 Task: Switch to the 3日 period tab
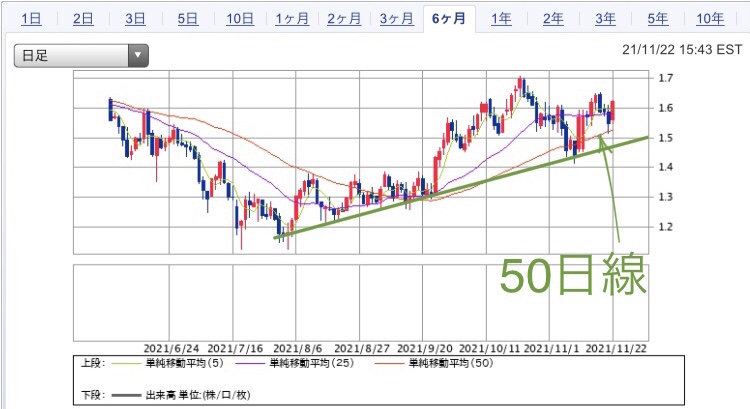[x=135, y=19]
